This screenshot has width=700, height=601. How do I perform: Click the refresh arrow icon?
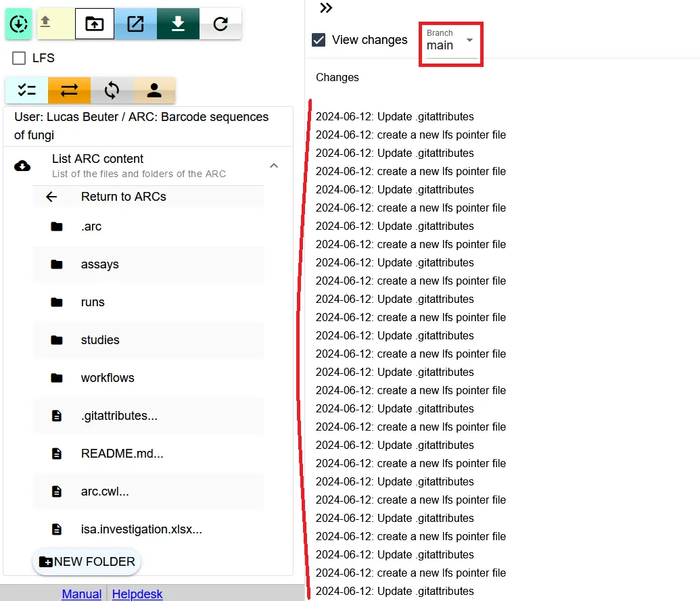tap(220, 24)
